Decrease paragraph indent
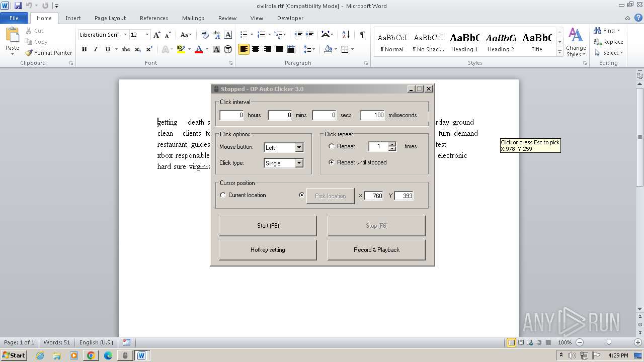Viewport: 644px width, 362px height. tap(298, 35)
